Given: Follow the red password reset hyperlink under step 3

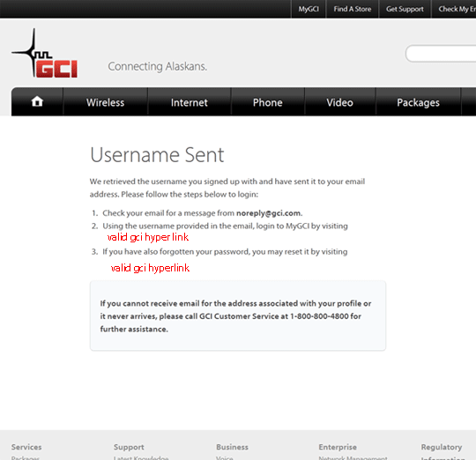Looking at the screenshot, I should click(x=150, y=268).
